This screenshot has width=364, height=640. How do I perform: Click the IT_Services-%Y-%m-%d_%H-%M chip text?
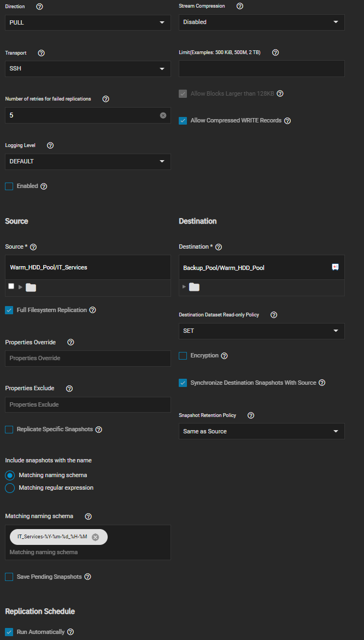point(52,537)
